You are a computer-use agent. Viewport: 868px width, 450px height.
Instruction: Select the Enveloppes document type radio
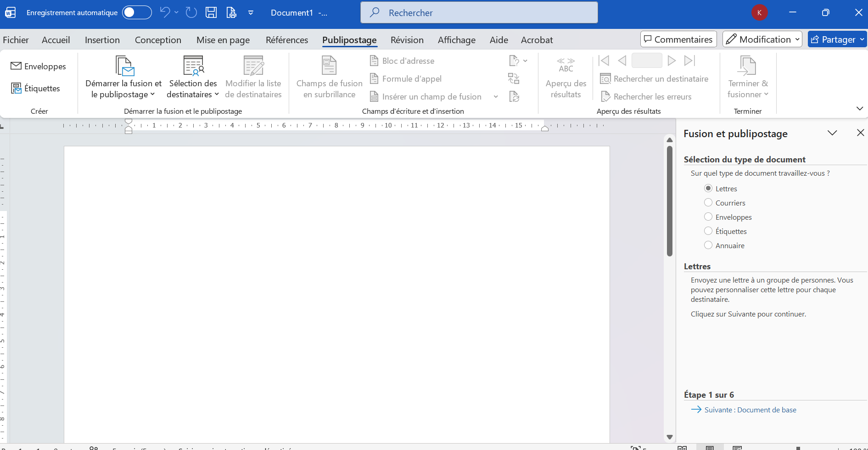pos(708,217)
